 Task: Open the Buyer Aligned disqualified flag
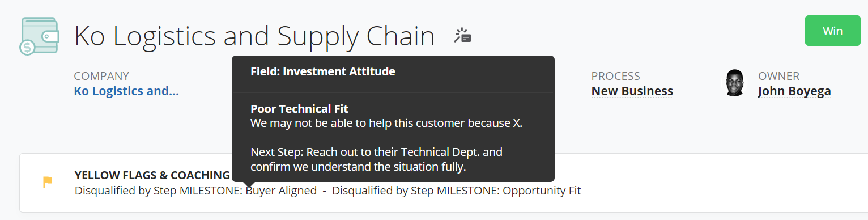pos(195,191)
